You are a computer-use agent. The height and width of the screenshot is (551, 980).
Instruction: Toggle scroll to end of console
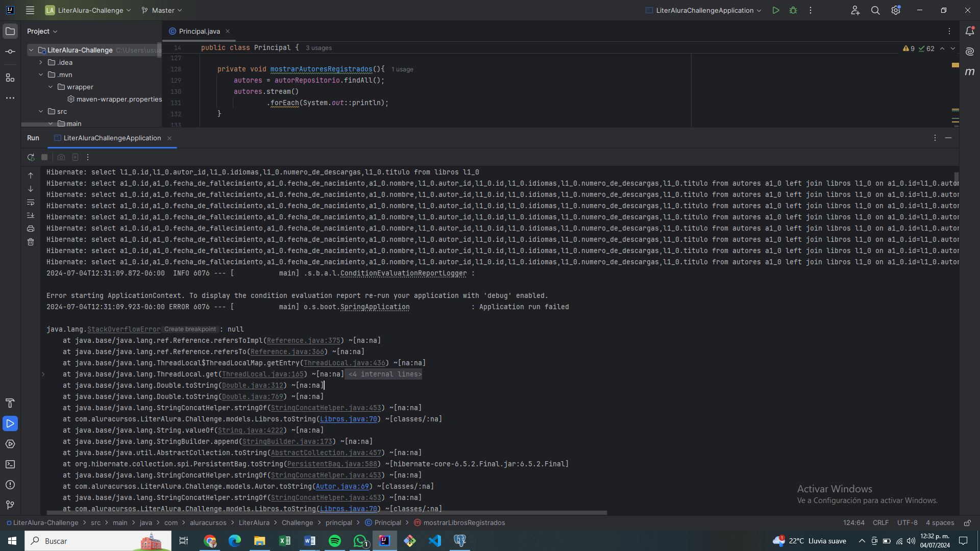pyautogui.click(x=31, y=215)
